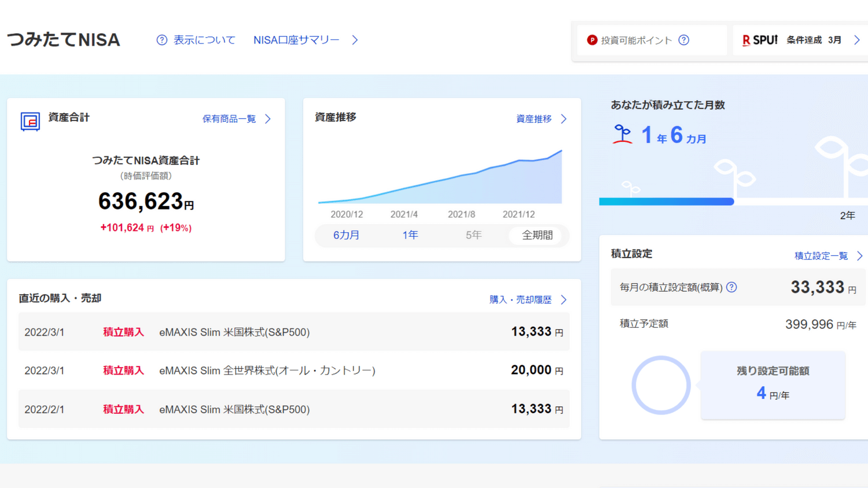This screenshot has width=868, height=488.
Task: Click the chevron after 資産推移 link
Action: coord(564,119)
